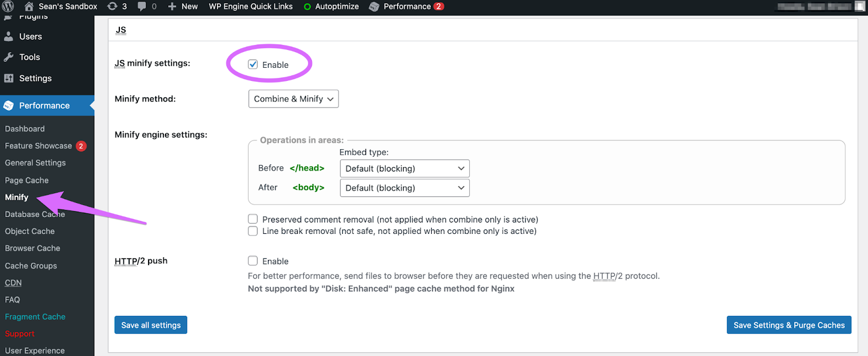This screenshot has height=356, width=868.
Task: Open embed type dropdown for Before </head>
Action: pos(405,168)
